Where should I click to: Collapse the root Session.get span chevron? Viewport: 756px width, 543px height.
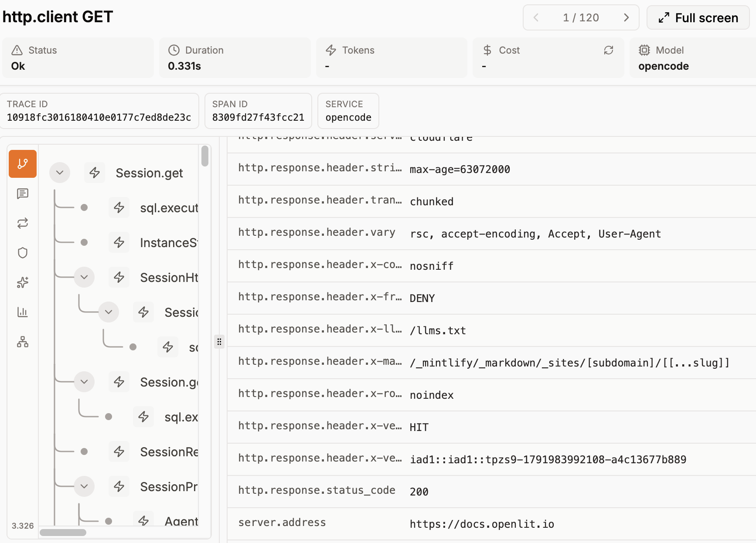(x=60, y=173)
